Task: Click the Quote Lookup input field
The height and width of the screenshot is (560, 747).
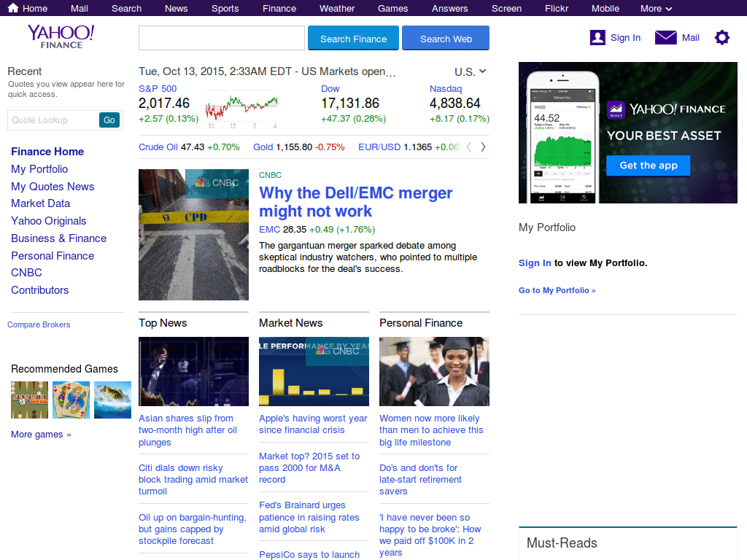Action: (x=53, y=120)
